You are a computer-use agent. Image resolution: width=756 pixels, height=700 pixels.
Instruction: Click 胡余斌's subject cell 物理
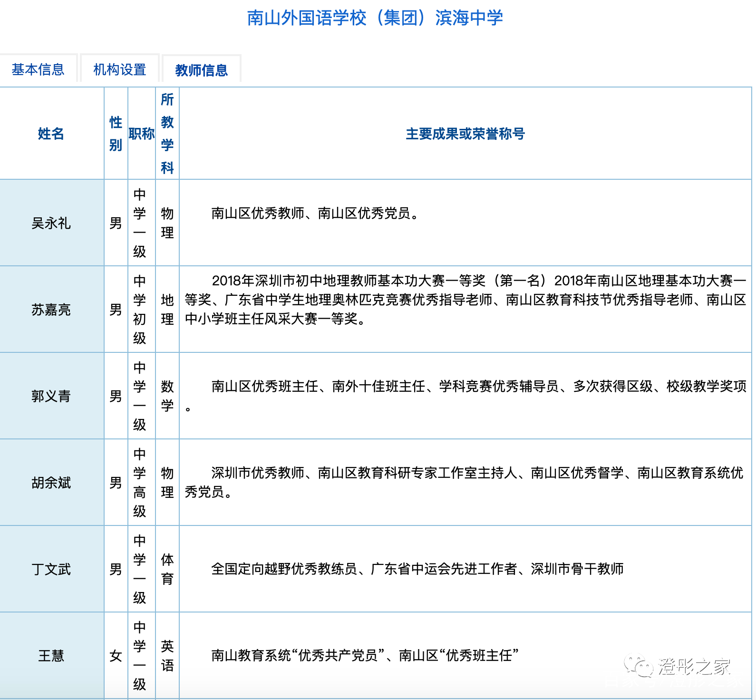[167, 483]
